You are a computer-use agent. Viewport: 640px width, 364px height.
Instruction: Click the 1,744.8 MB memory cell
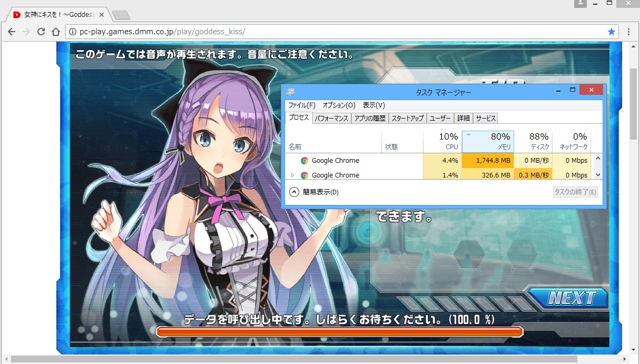pyautogui.click(x=488, y=161)
